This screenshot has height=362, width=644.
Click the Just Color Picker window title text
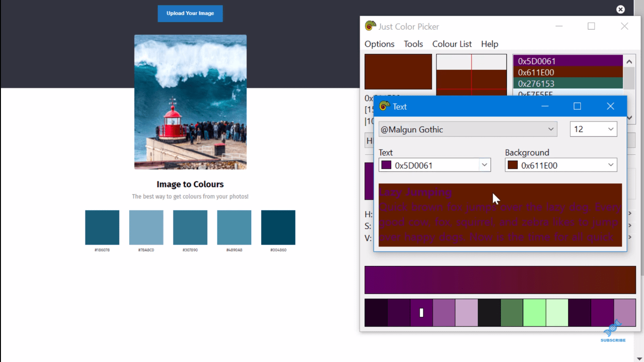tap(409, 27)
